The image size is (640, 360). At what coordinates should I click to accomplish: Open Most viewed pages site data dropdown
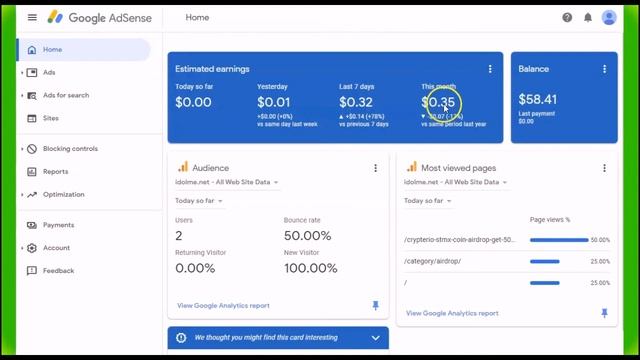click(x=456, y=182)
